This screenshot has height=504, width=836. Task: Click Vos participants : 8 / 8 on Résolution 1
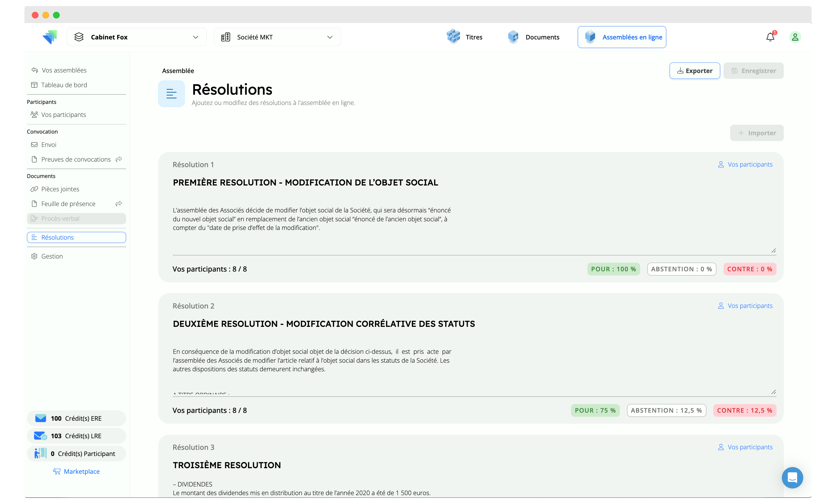(210, 269)
